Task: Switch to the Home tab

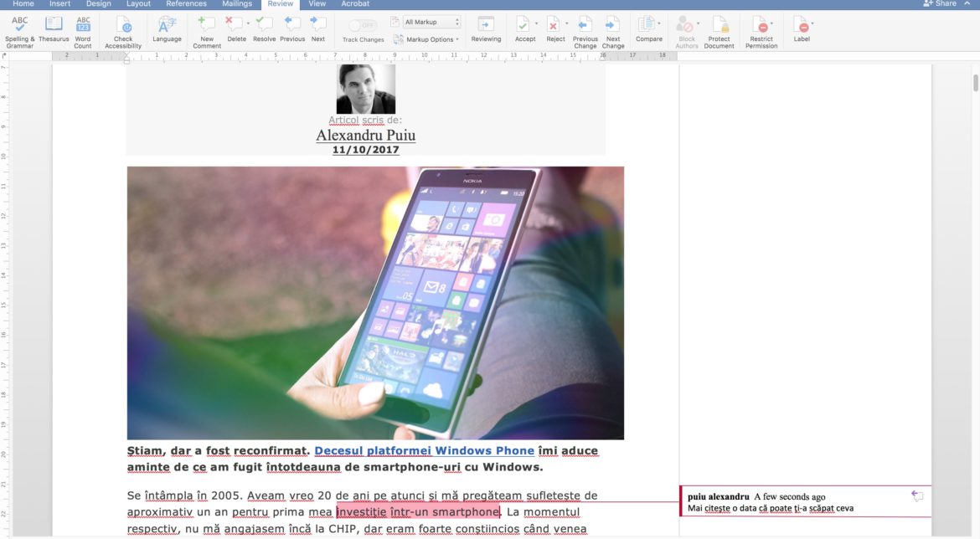Action: (23, 3)
